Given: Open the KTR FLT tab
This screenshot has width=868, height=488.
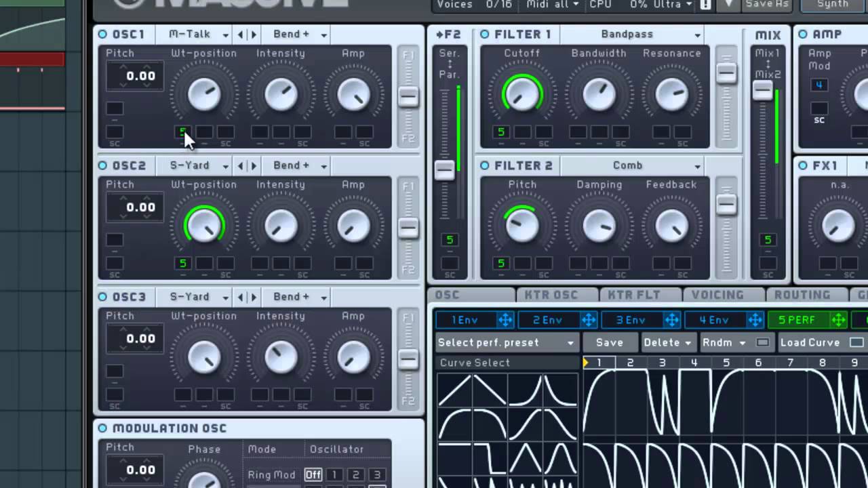Looking at the screenshot, I should coord(639,295).
